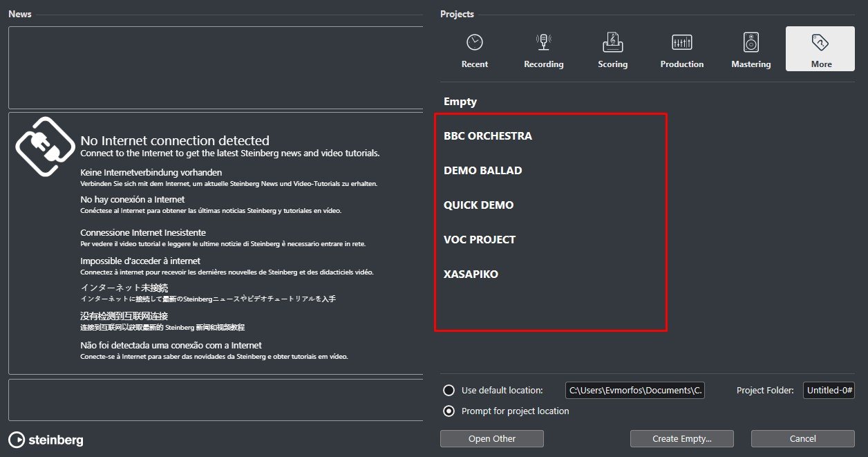Switch to the Scoring templates tab

(x=612, y=49)
